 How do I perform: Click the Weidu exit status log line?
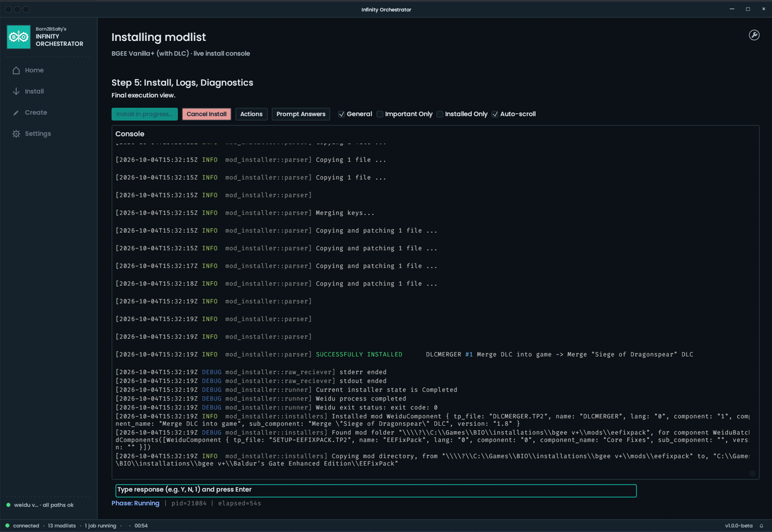[277, 408]
